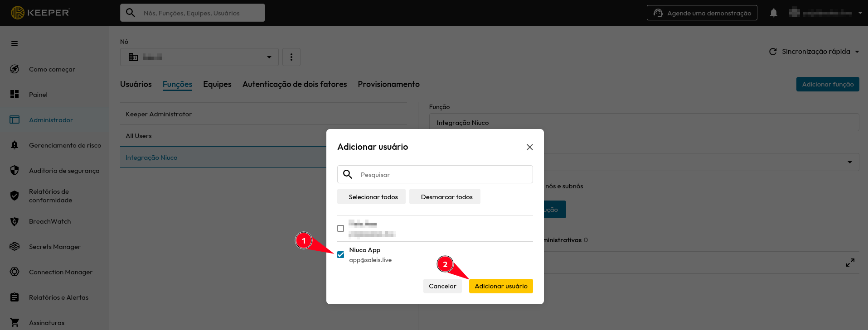Click Cancelar in the dialog
Viewport: 868px width, 330px height.
point(442,286)
